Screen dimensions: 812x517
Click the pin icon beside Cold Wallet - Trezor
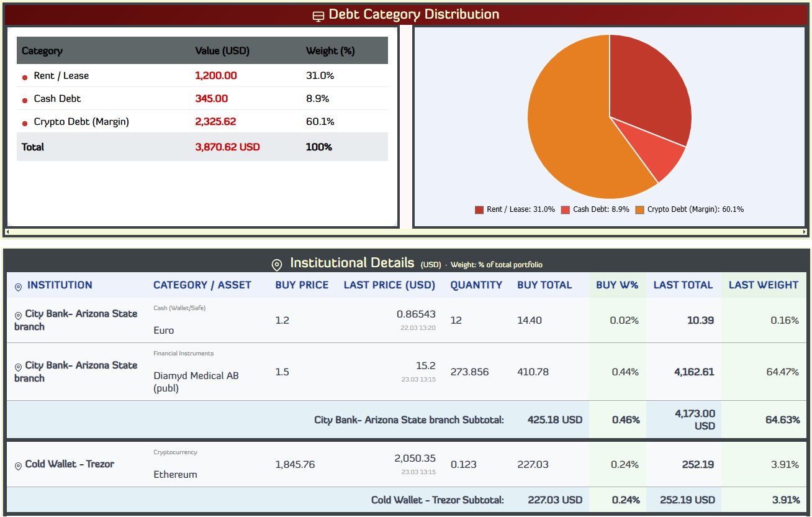coord(18,465)
